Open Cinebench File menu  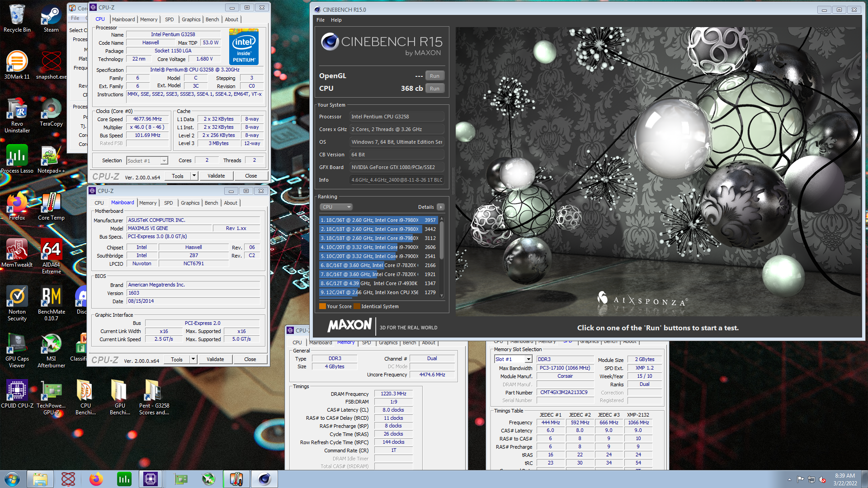[x=321, y=20]
